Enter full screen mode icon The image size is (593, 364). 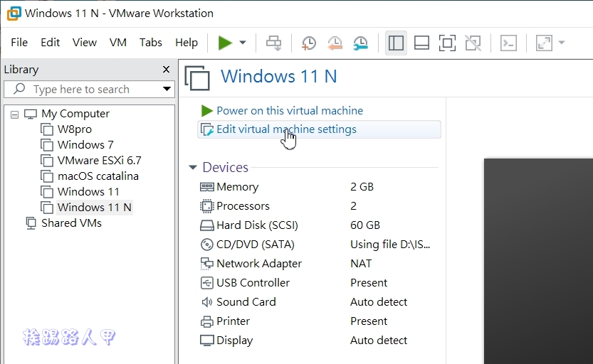(447, 43)
